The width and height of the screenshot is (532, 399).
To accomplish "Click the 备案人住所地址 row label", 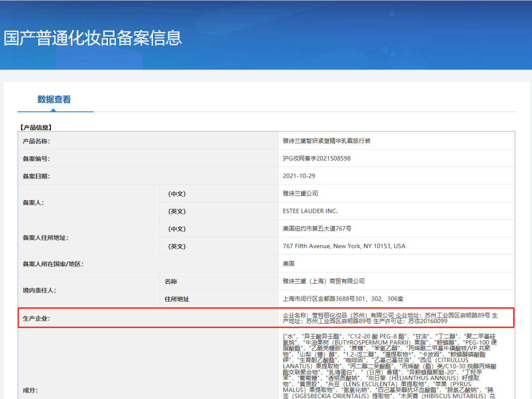I will point(45,237).
